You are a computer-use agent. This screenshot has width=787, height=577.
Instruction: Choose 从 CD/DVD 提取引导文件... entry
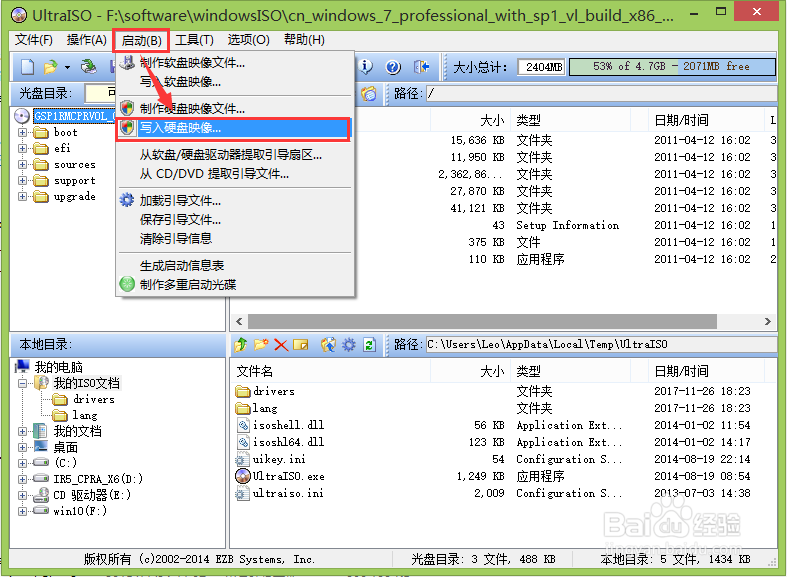(235, 174)
